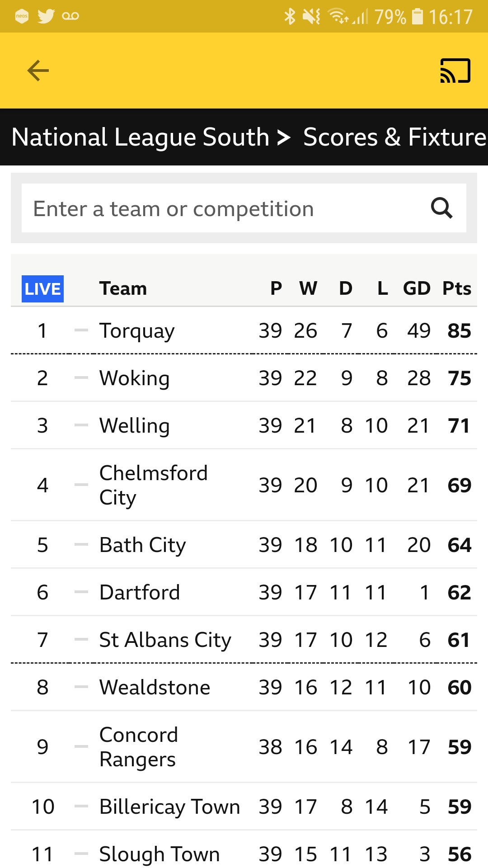488x868 pixels.
Task: Open Bath City team entry
Action: coord(143,545)
